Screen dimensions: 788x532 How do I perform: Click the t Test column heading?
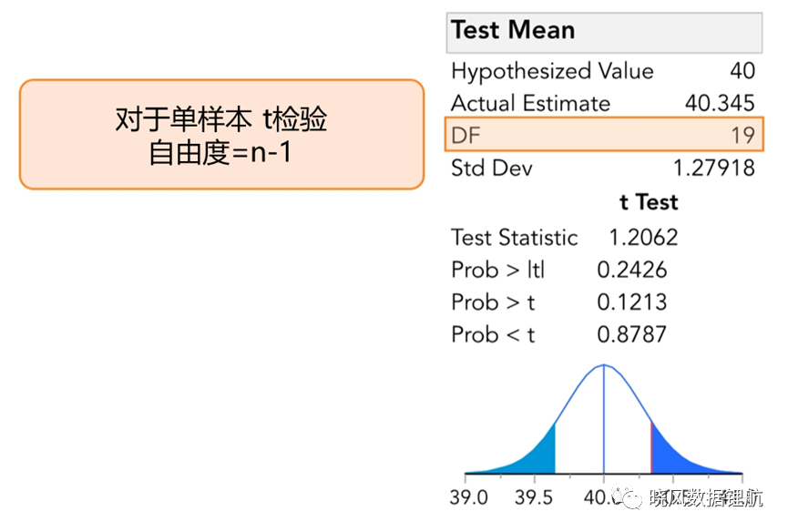(649, 202)
